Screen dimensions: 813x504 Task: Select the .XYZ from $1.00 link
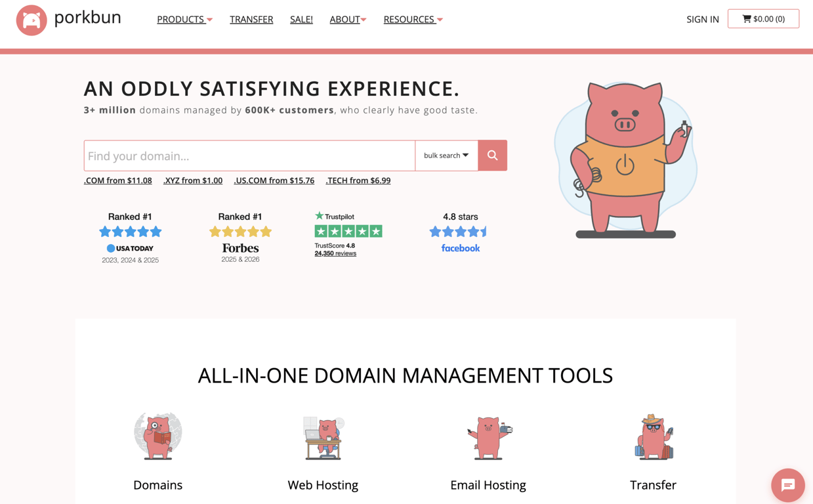193,180
